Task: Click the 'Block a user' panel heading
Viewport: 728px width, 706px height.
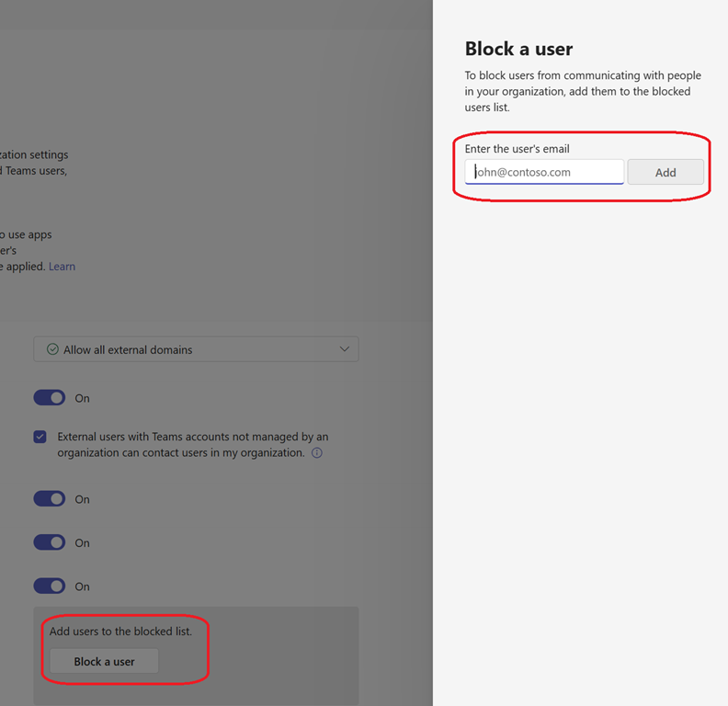Action: tap(518, 50)
